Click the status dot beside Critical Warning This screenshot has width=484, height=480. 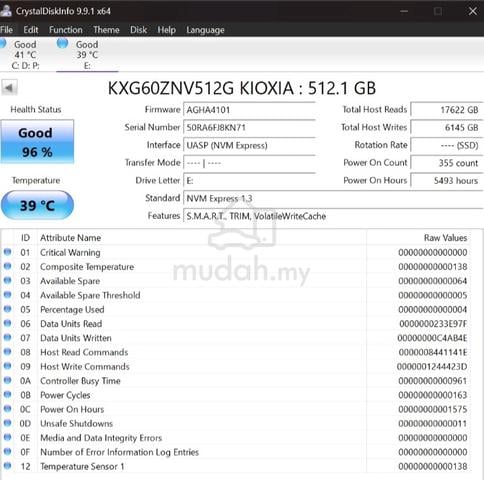(7, 252)
